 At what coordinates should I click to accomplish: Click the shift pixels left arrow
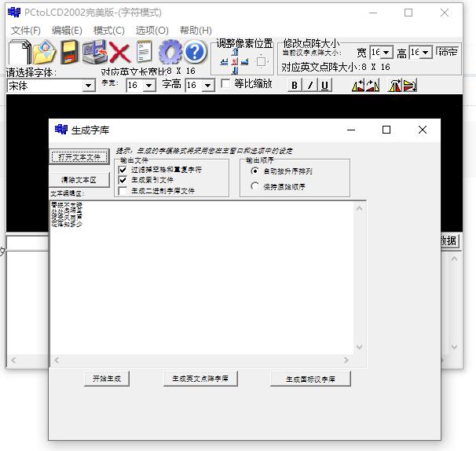coord(224,62)
